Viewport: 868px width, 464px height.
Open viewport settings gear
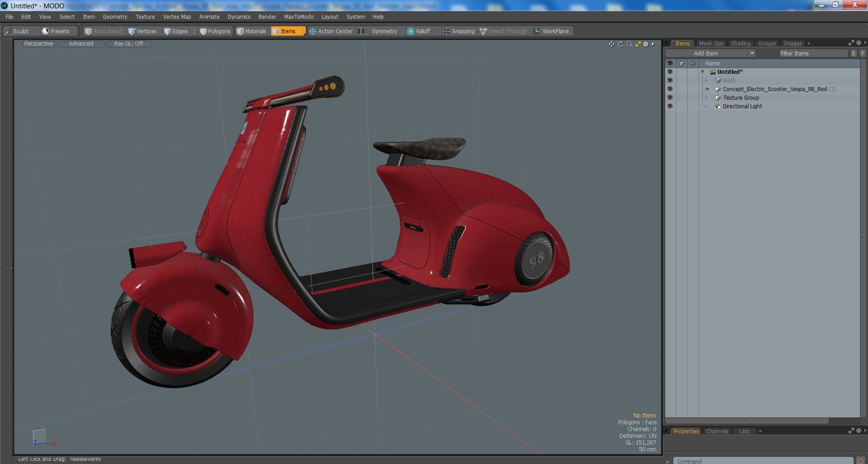tap(646, 44)
